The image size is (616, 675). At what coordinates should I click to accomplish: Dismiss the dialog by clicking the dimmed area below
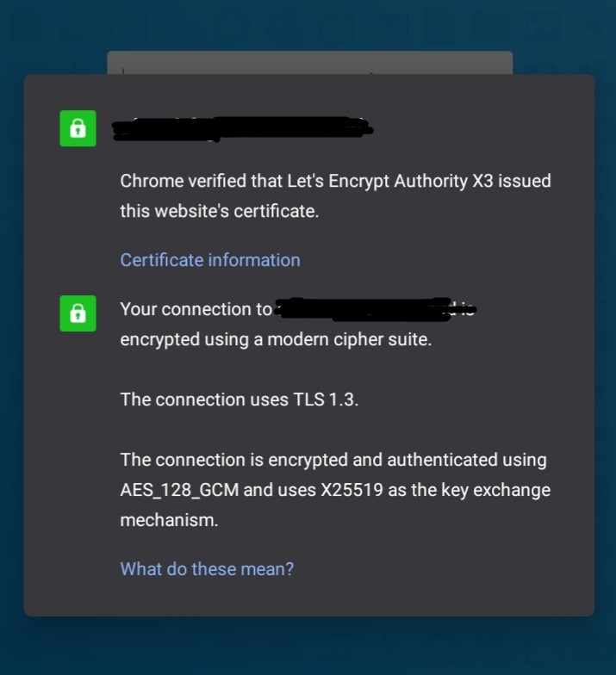point(308,646)
